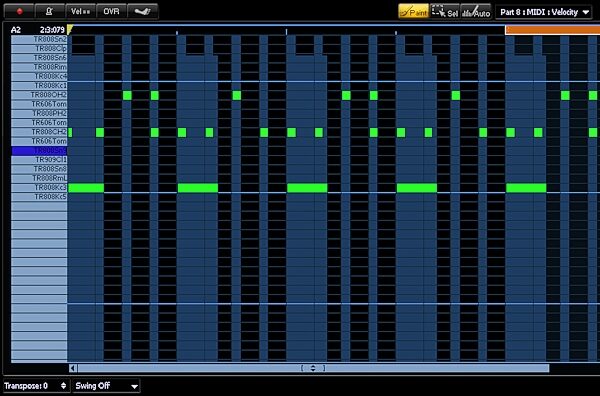The image size is (600, 396).
Task: Select the TR808Sn8 drum row
Action: 39,169
